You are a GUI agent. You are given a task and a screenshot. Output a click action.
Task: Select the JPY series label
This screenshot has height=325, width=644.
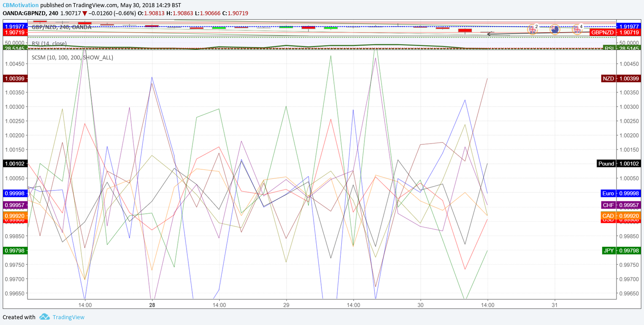[x=609, y=251]
